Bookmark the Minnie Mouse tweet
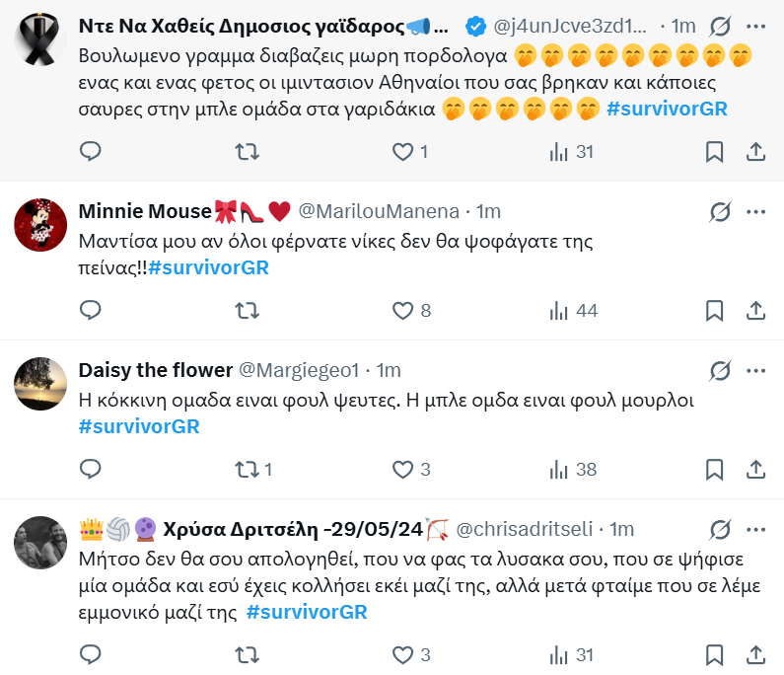784x675 pixels. coord(715,310)
